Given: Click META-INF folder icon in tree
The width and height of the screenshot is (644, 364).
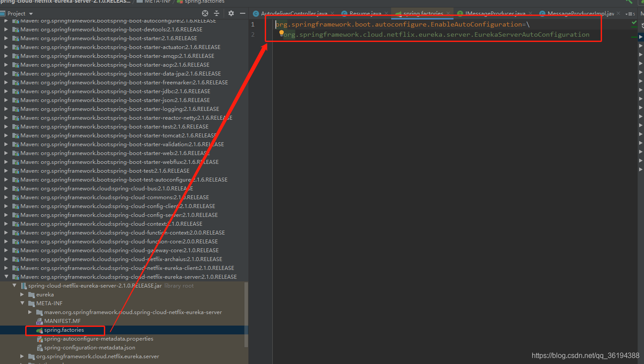Looking at the screenshot, I should click(31, 303).
